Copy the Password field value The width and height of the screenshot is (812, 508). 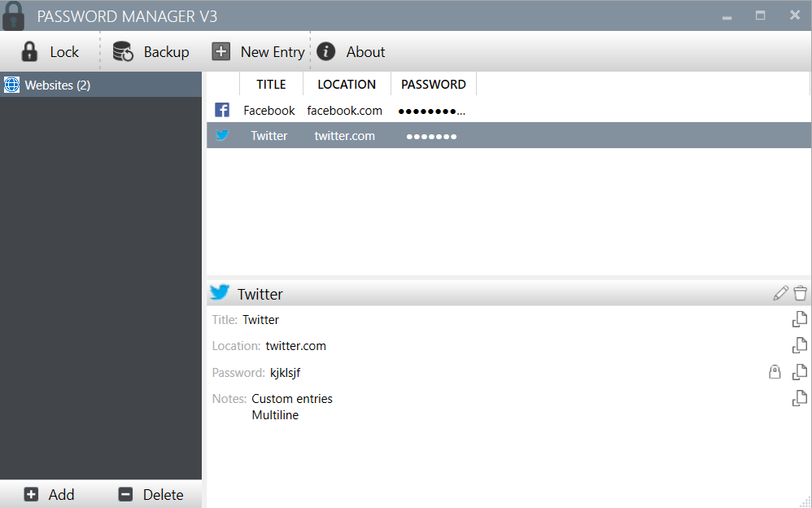(800, 372)
